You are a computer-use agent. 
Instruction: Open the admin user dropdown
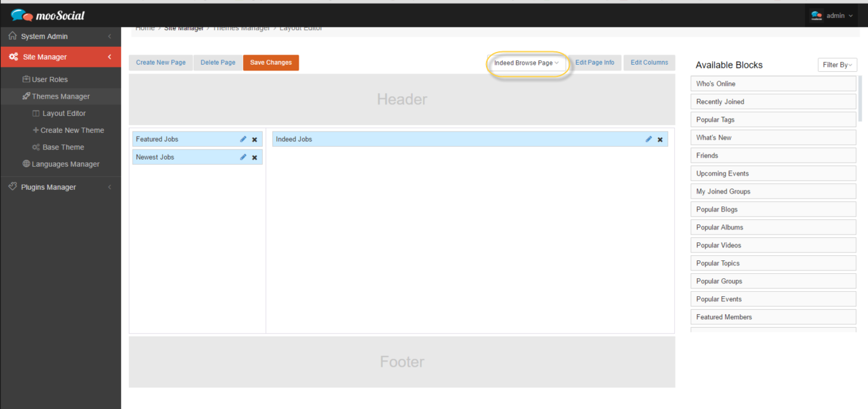831,15
